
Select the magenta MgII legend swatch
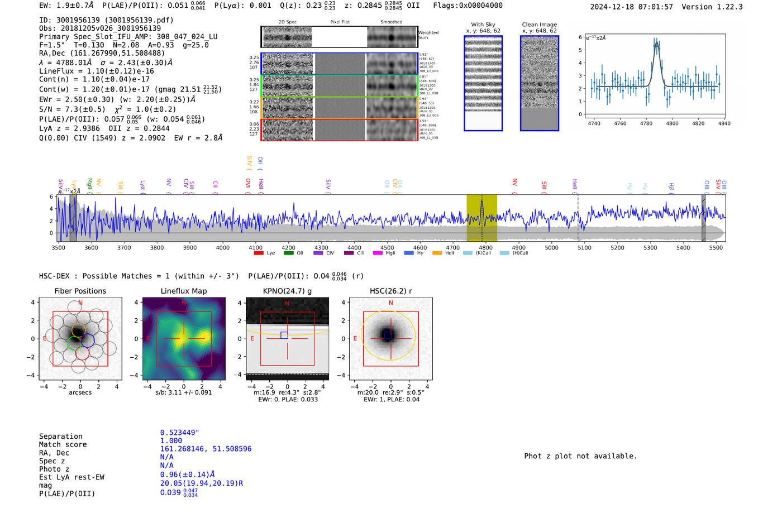point(378,253)
